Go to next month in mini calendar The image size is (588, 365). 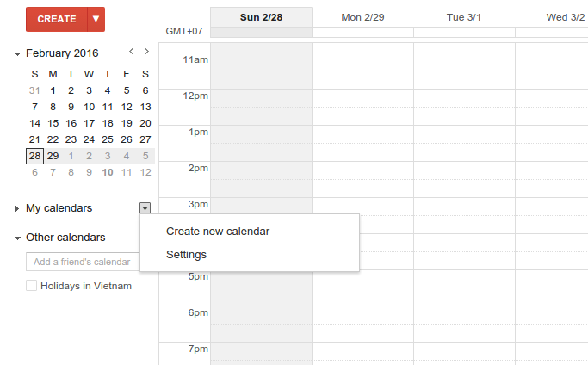pyautogui.click(x=146, y=53)
